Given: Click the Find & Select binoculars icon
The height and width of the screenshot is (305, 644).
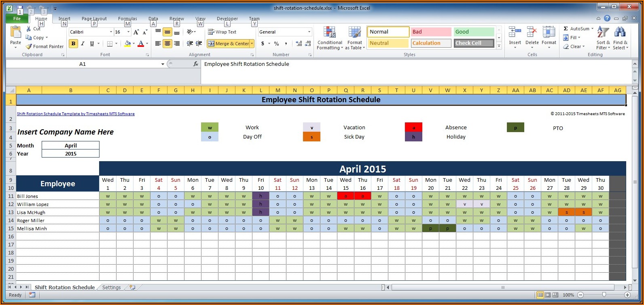Looking at the screenshot, I should click(620, 32).
